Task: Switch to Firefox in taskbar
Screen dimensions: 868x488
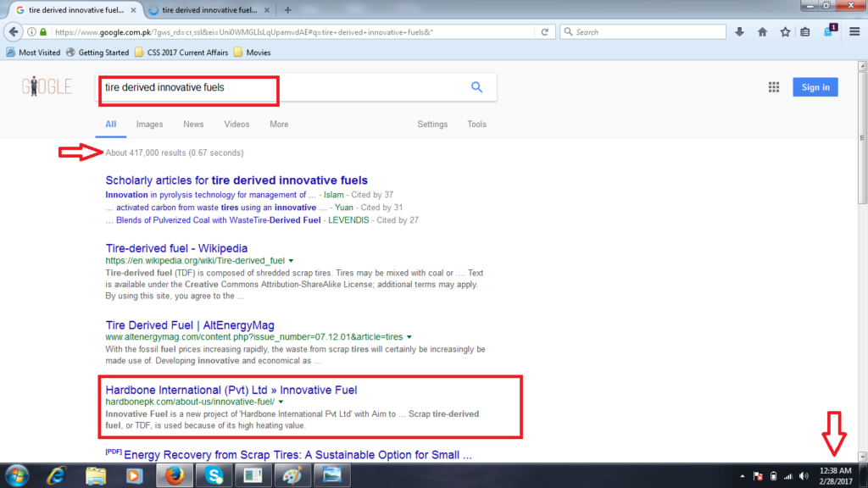Action: (x=175, y=476)
